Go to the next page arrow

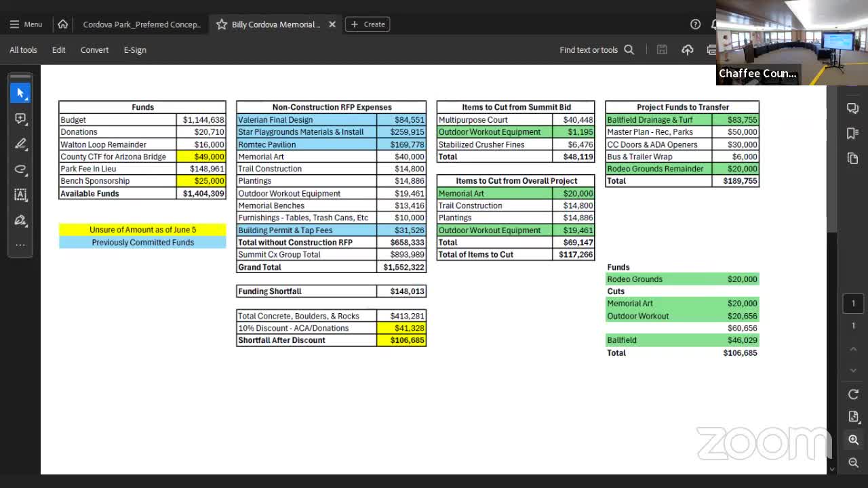coord(853,370)
